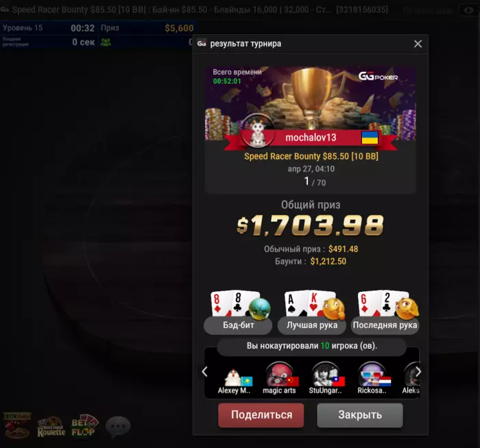Toggle the eye visibility icon at top right

pyautogui.click(x=468, y=10)
